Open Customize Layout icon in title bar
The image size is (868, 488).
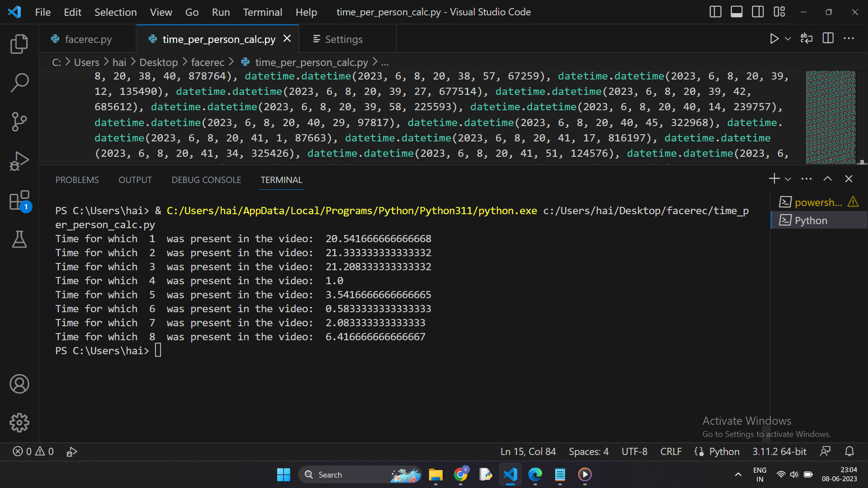tap(779, 12)
